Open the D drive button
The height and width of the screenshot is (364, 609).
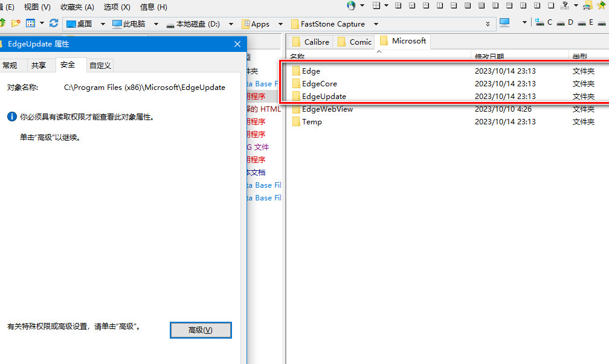tap(565, 23)
